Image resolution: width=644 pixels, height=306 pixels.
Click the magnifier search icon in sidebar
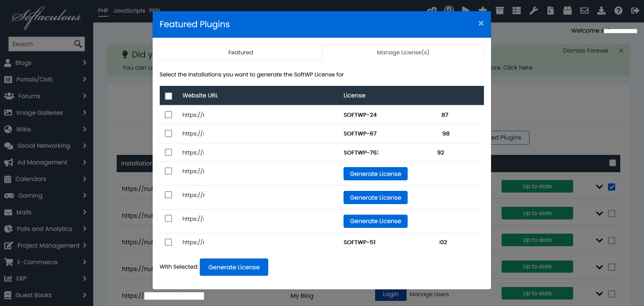78,44
